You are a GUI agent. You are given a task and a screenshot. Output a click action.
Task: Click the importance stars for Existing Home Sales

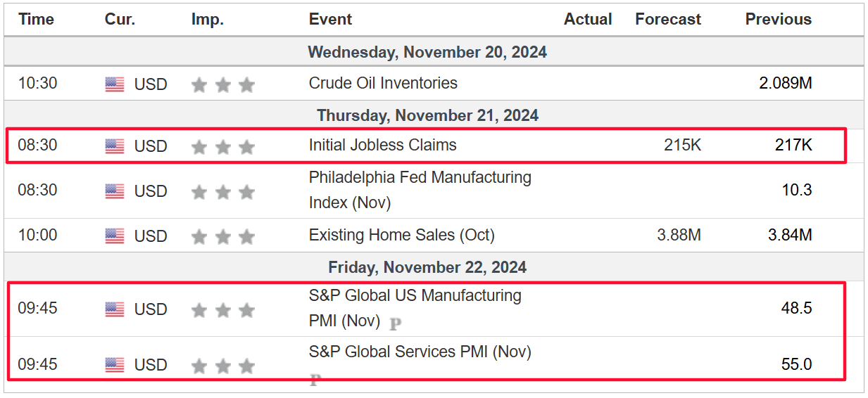[222, 237]
